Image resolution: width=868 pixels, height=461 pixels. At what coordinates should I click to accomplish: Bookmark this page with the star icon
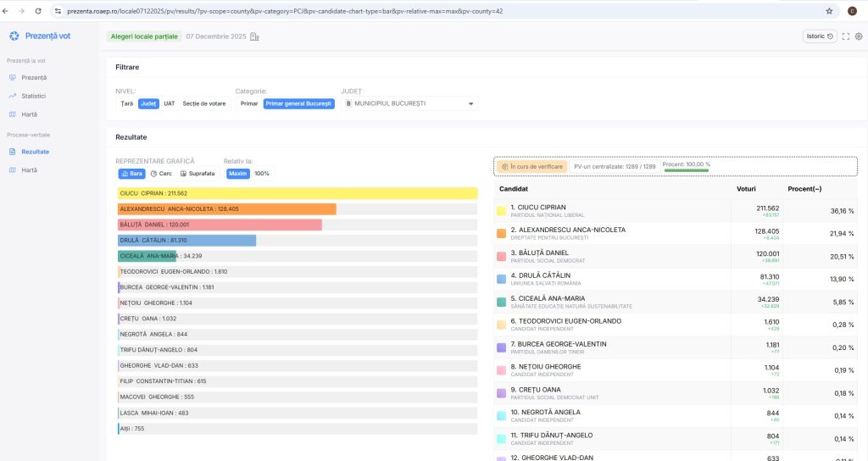pos(829,11)
